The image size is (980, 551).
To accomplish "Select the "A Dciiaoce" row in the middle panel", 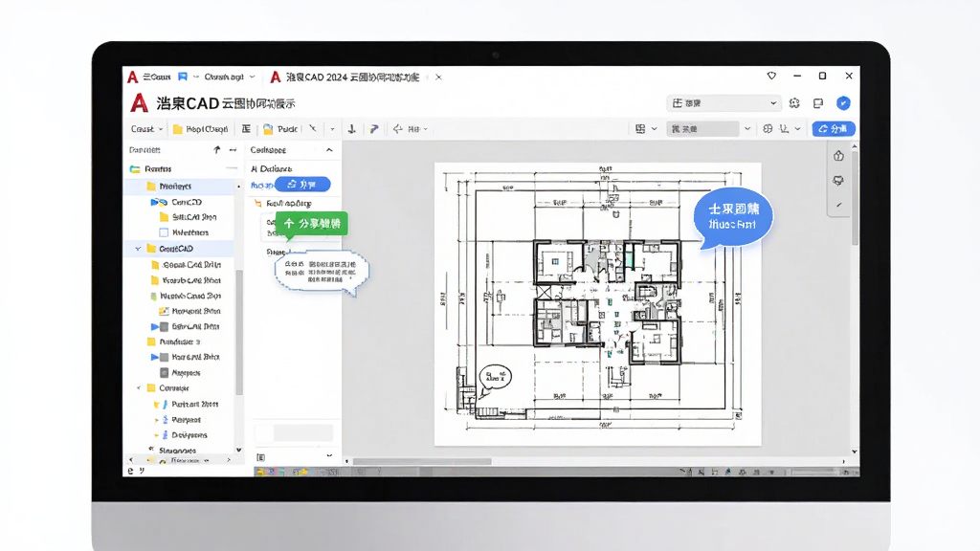I will tap(294, 168).
